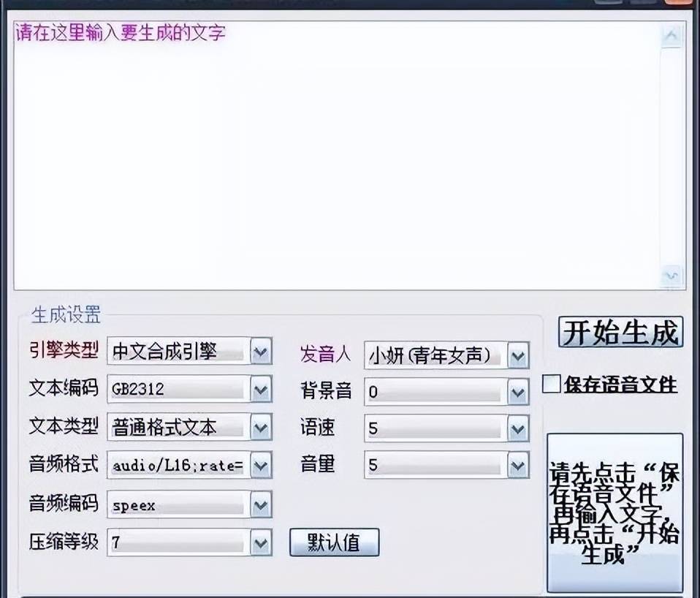This screenshot has height=598, width=700.
Task: Click the 开始生成 button to start generation
Action: tap(620, 333)
